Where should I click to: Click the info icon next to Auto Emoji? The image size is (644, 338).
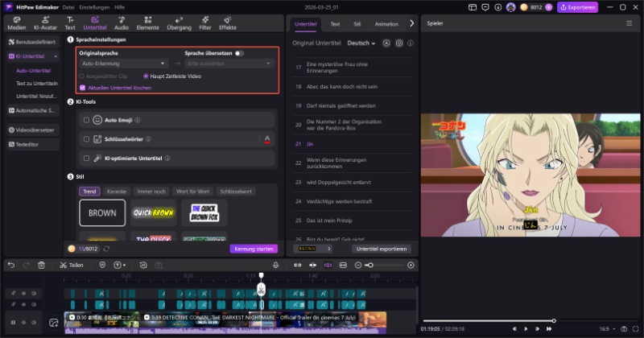(138, 120)
